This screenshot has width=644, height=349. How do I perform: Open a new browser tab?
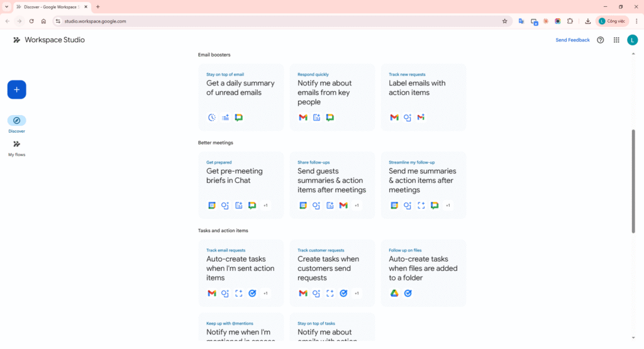click(x=97, y=6)
